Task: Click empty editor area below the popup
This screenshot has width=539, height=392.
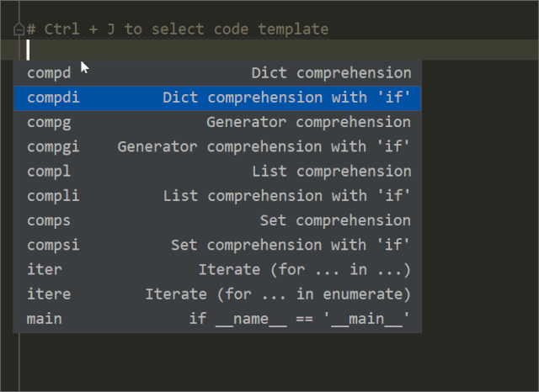Action: (x=253, y=362)
